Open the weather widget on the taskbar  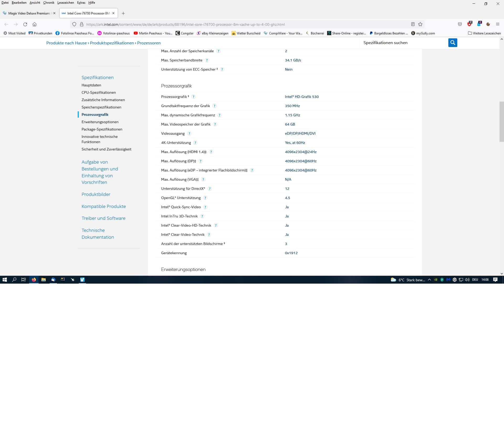tap(408, 280)
